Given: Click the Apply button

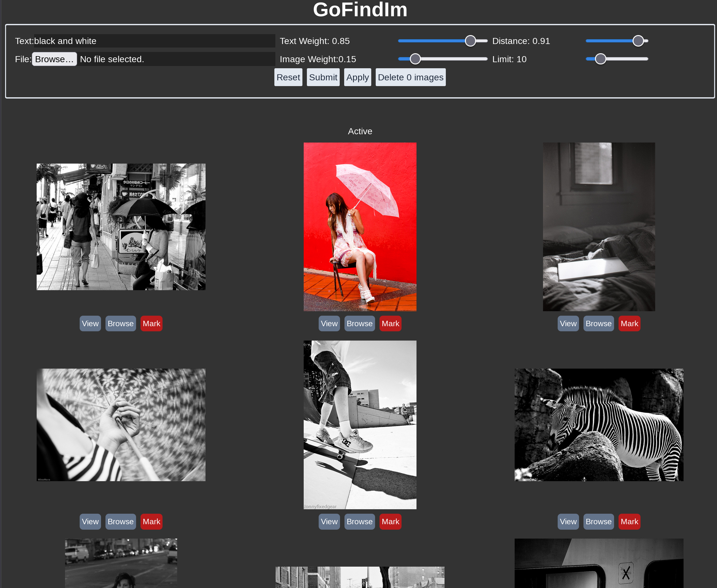Looking at the screenshot, I should coord(358,77).
